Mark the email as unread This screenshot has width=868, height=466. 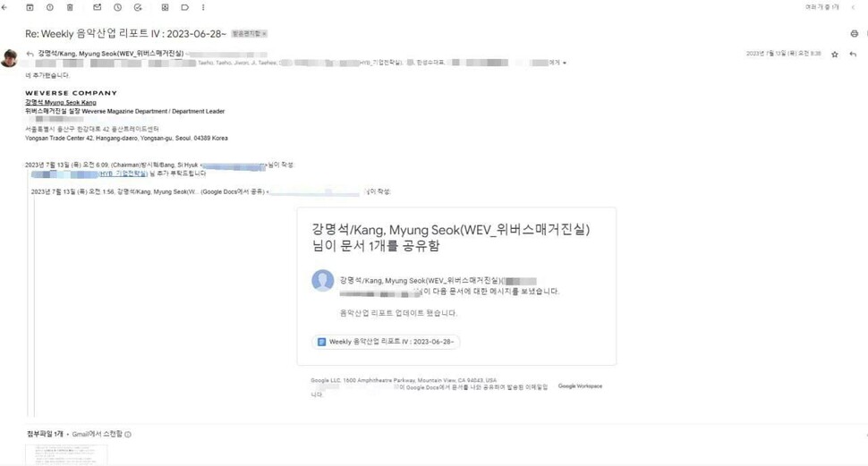(x=97, y=7)
